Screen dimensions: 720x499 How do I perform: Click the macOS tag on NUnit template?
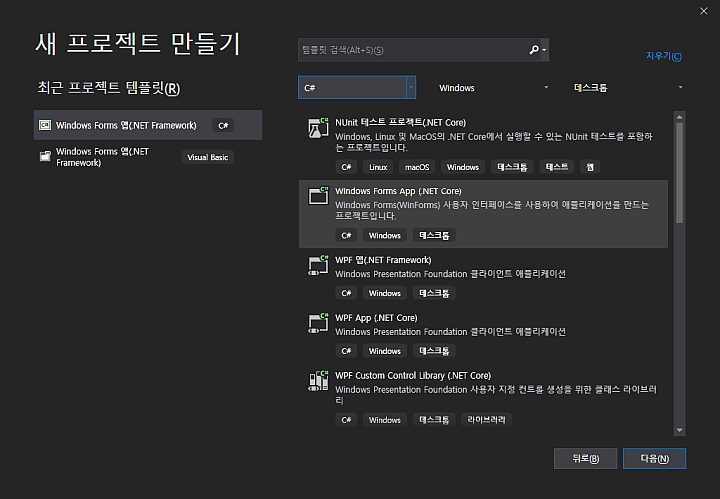(x=417, y=167)
